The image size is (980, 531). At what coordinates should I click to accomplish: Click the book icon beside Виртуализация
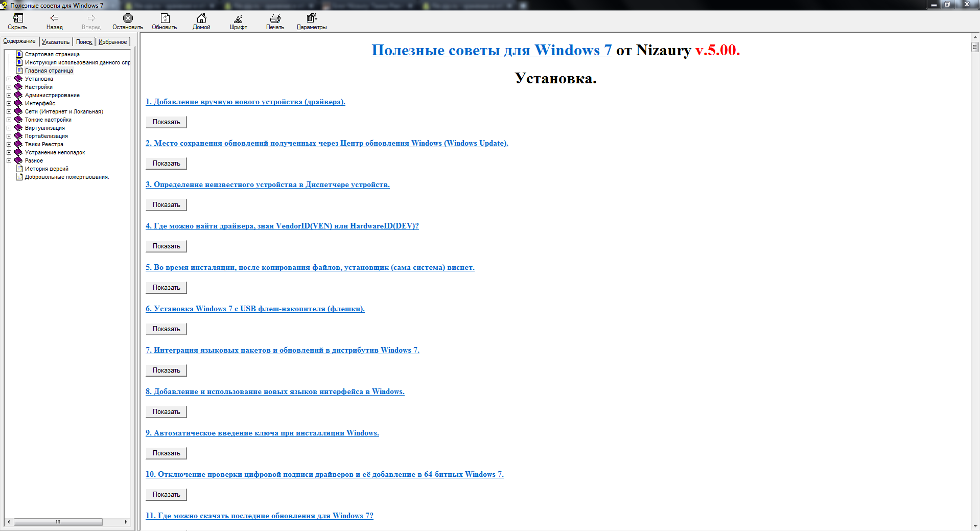pyautogui.click(x=18, y=128)
